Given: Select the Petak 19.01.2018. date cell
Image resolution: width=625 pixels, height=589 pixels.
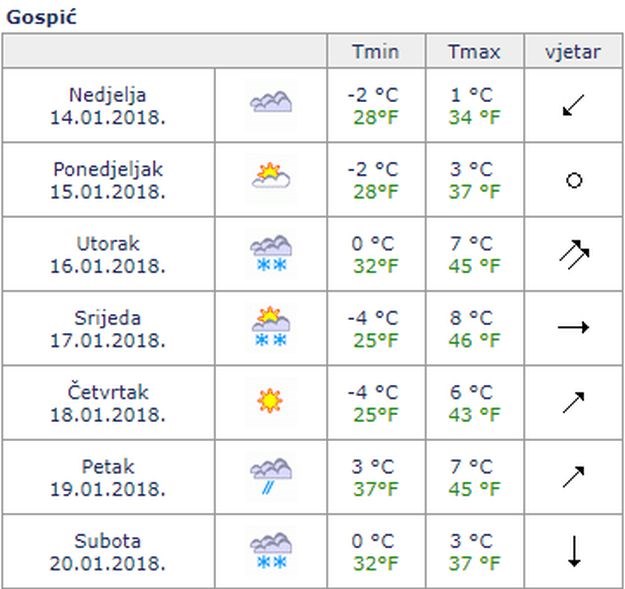Looking at the screenshot, I should 108,477.
